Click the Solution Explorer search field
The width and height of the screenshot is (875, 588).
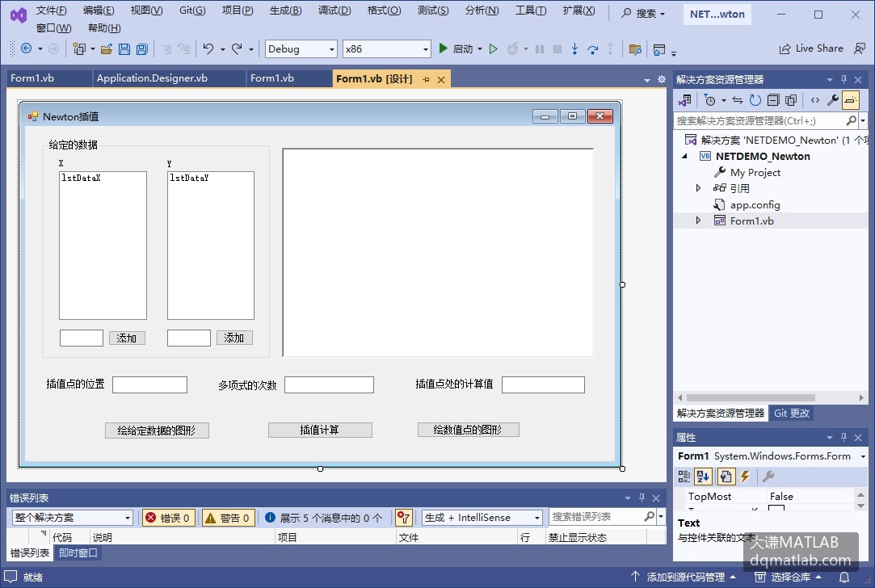pyautogui.click(x=759, y=120)
